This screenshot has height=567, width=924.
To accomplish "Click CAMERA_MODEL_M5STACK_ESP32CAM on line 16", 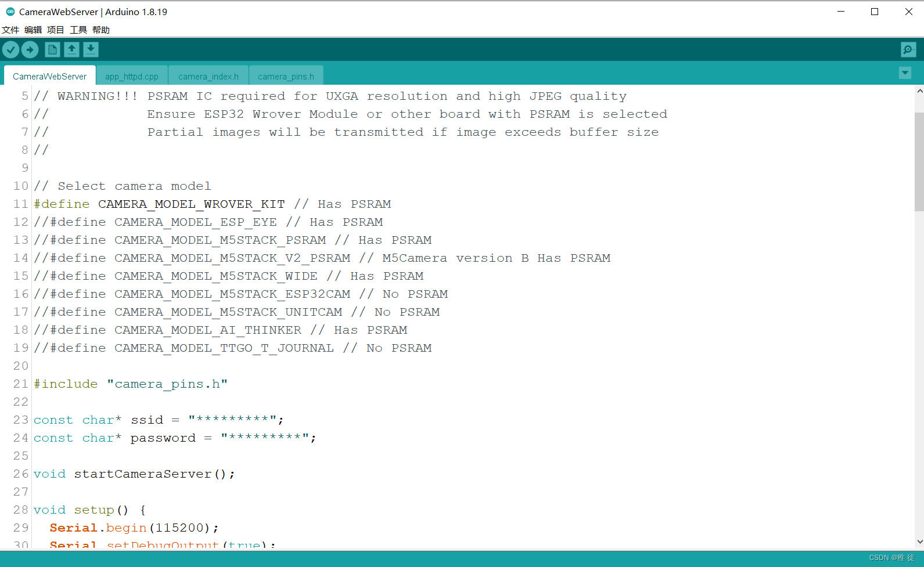I will tap(232, 294).
